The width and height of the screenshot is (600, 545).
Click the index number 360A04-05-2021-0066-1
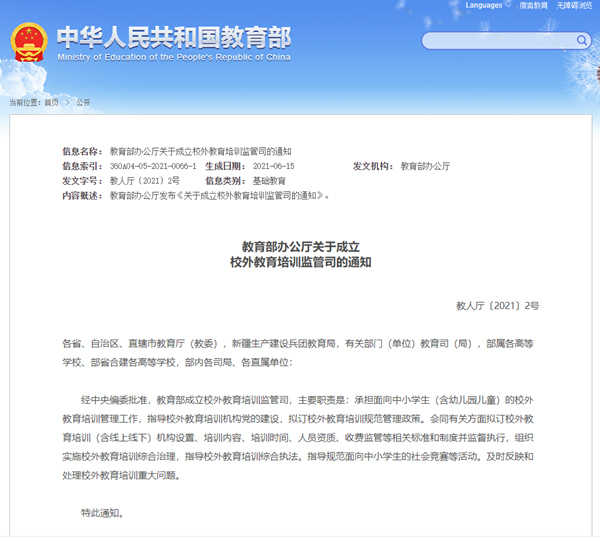[153, 165]
